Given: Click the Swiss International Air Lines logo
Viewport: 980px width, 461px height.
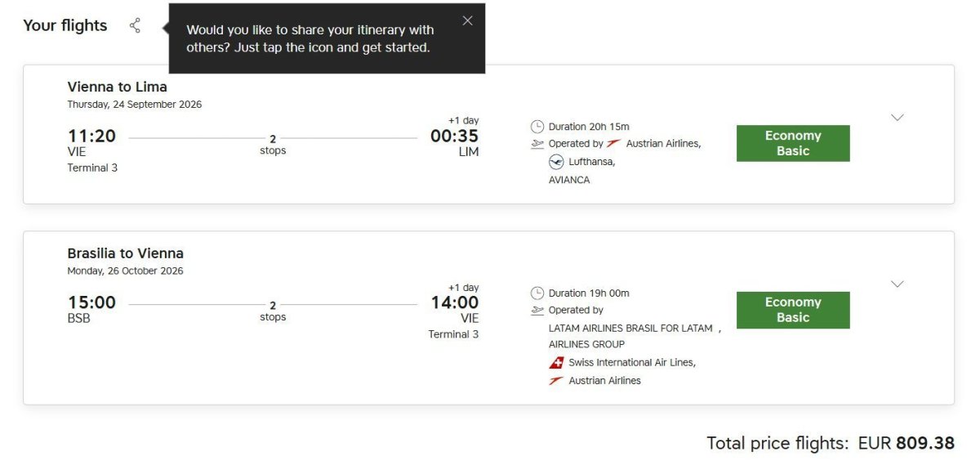Looking at the screenshot, I should click(556, 363).
